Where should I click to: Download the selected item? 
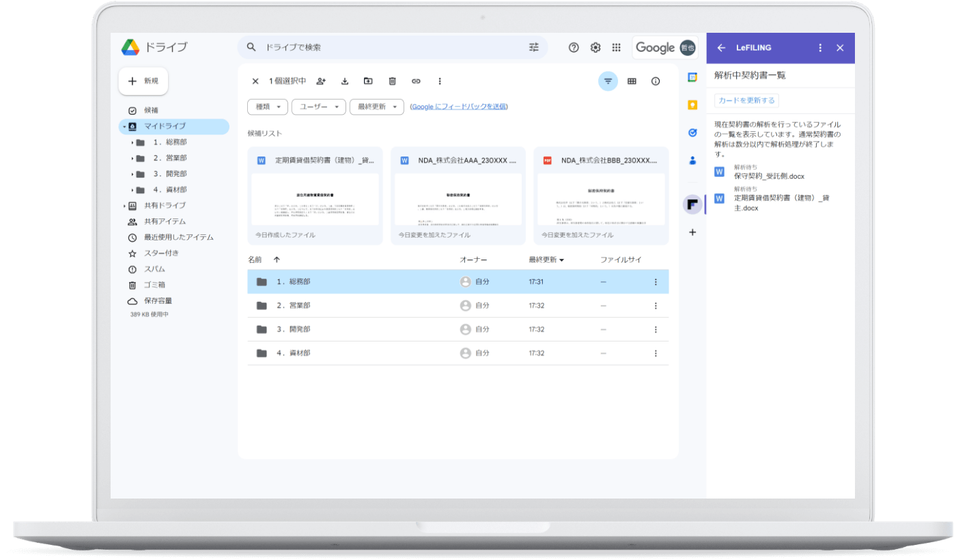pyautogui.click(x=345, y=81)
